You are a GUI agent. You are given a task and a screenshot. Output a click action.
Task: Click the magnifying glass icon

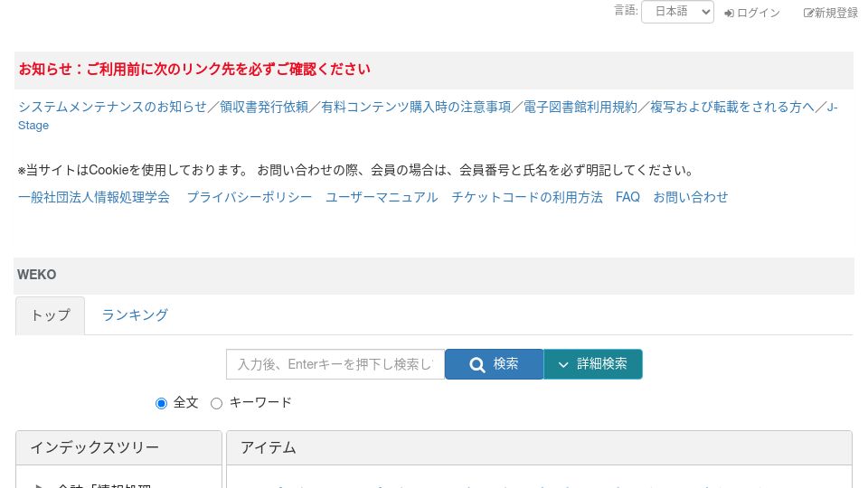click(x=477, y=364)
